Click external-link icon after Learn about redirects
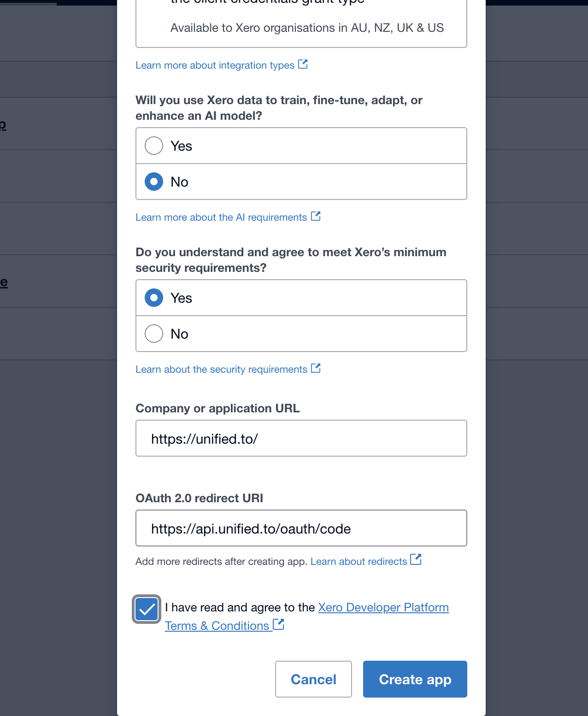588x716 pixels. click(416, 559)
